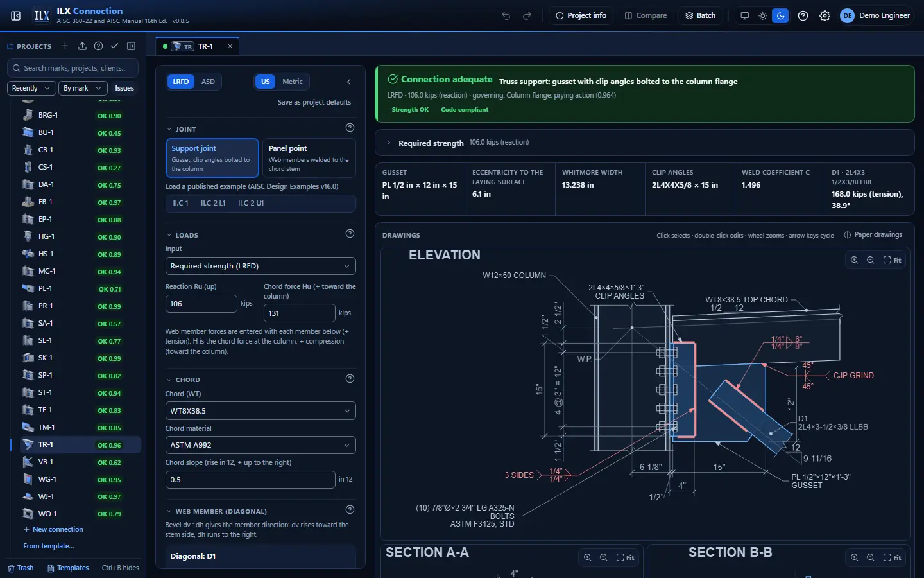Collapse the input panel chevron
924x578 pixels.
pyautogui.click(x=348, y=82)
